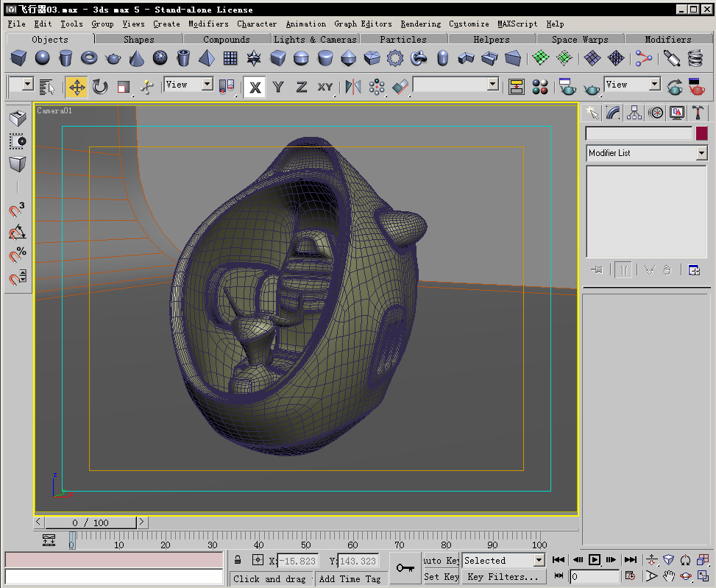This screenshot has height=588, width=716.
Task: Select the Move transform tool
Action: tap(77, 87)
